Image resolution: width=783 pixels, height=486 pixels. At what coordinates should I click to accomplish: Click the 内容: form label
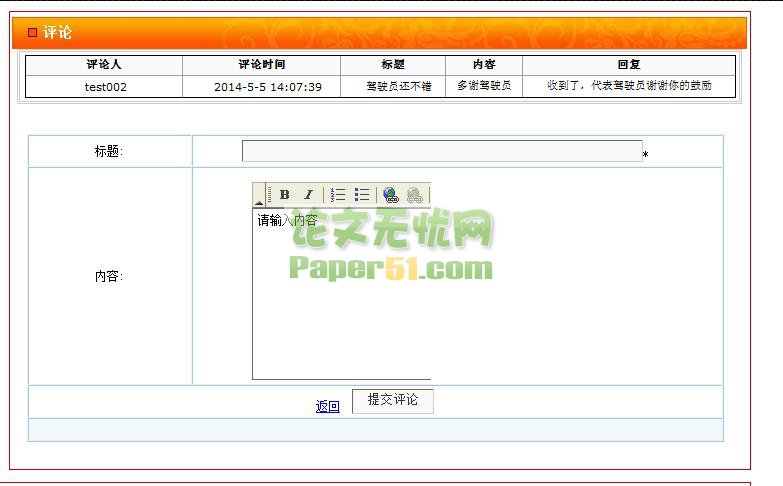(109, 276)
